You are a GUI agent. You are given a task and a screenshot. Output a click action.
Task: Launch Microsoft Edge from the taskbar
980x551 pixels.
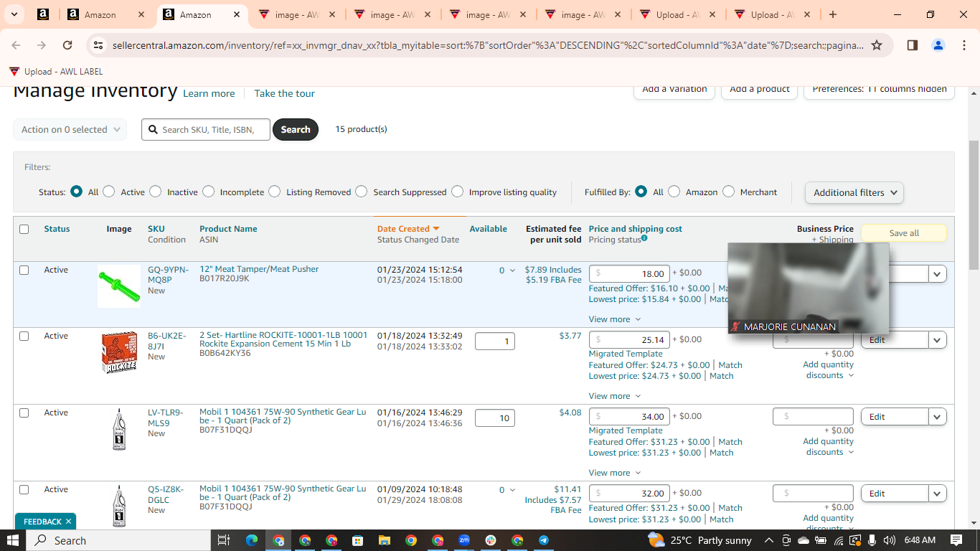[252, 540]
